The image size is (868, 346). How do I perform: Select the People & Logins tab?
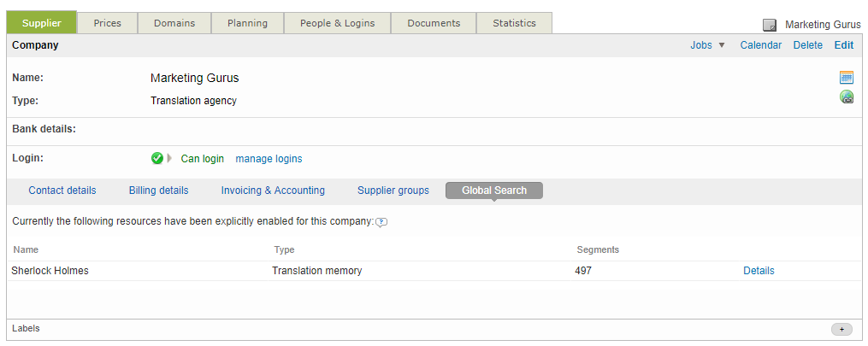pyautogui.click(x=337, y=23)
